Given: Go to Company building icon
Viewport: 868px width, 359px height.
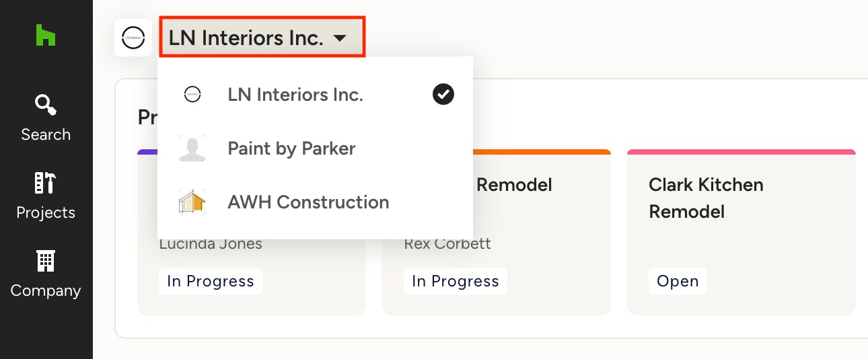Looking at the screenshot, I should 46,261.
